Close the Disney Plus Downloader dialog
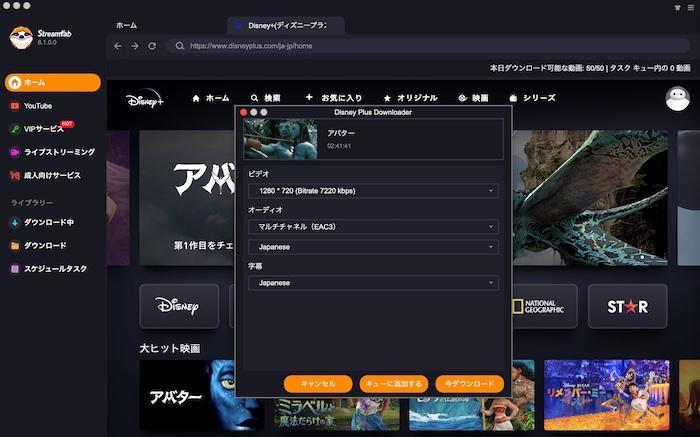This screenshot has height=437, width=700. (244, 112)
